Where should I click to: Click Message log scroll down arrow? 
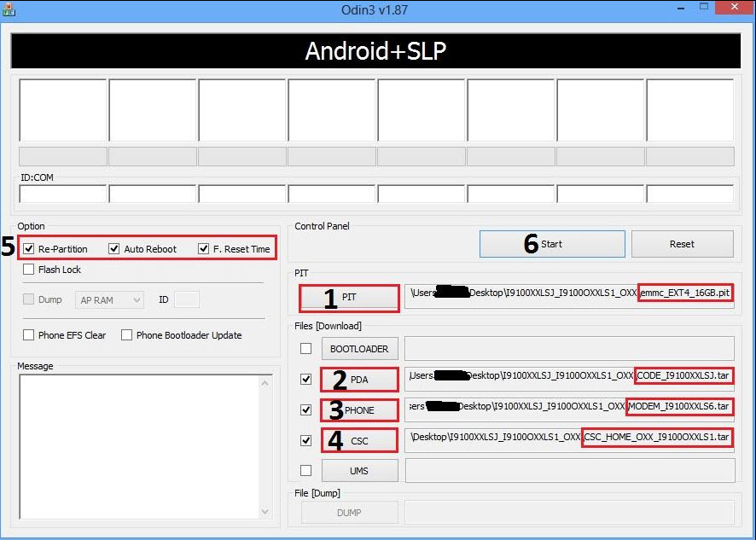tap(265, 512)
